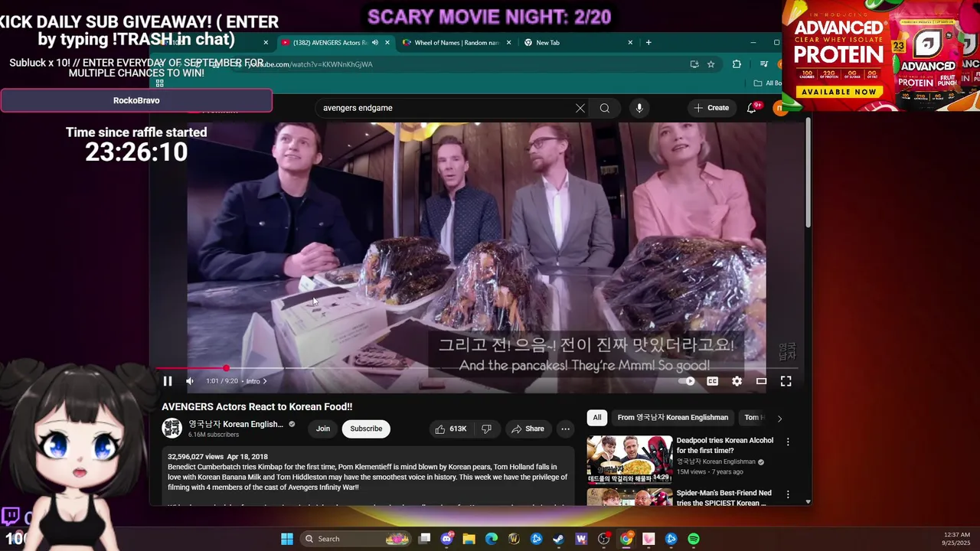Launch Microsoft Edge from the taskbar
This screenshot has height=551, width=980.
click(x=492, y=539)
